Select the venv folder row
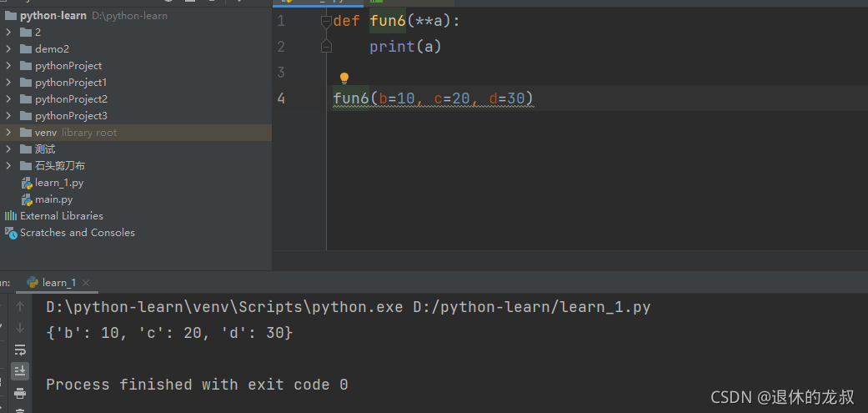 coord(136,133)
